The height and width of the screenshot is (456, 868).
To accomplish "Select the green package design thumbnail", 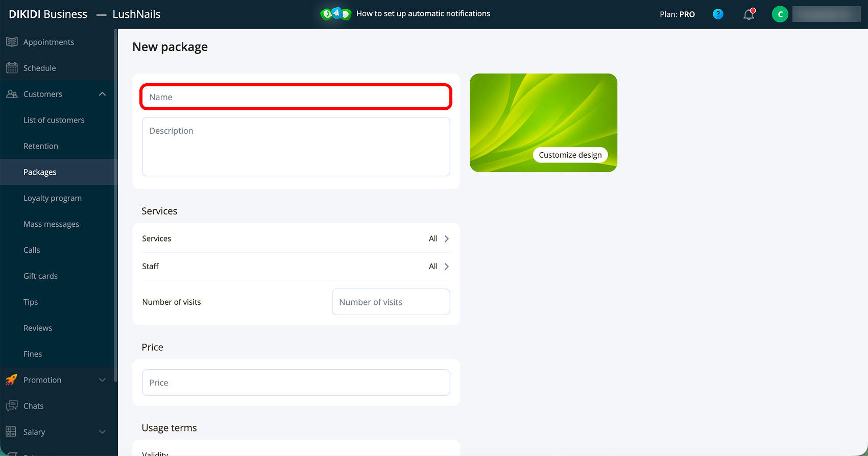I will pyautogui.click(x=543, y=123).
